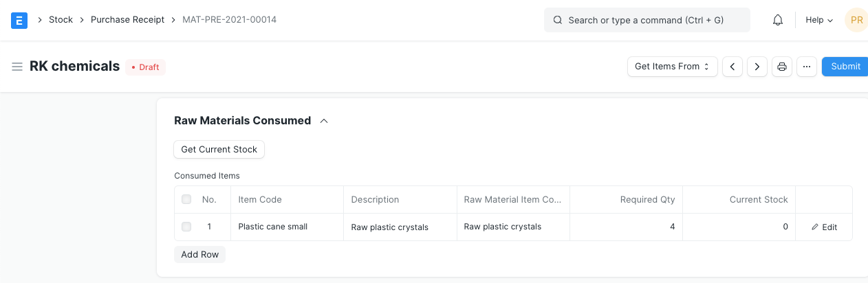Screen dimensions: 868x283
Task: Navigate to Stock breadcrumb
Action: (x=61, y=20)
